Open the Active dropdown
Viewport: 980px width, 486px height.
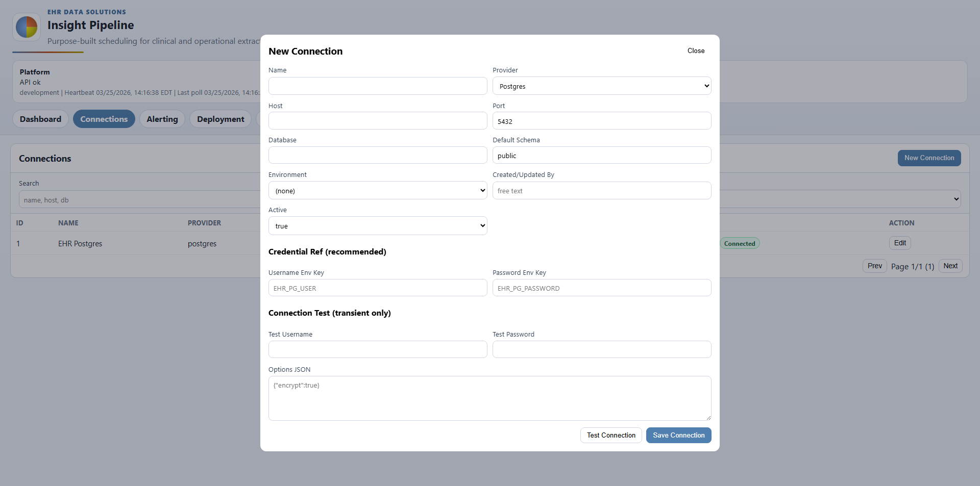click(377, 225)
